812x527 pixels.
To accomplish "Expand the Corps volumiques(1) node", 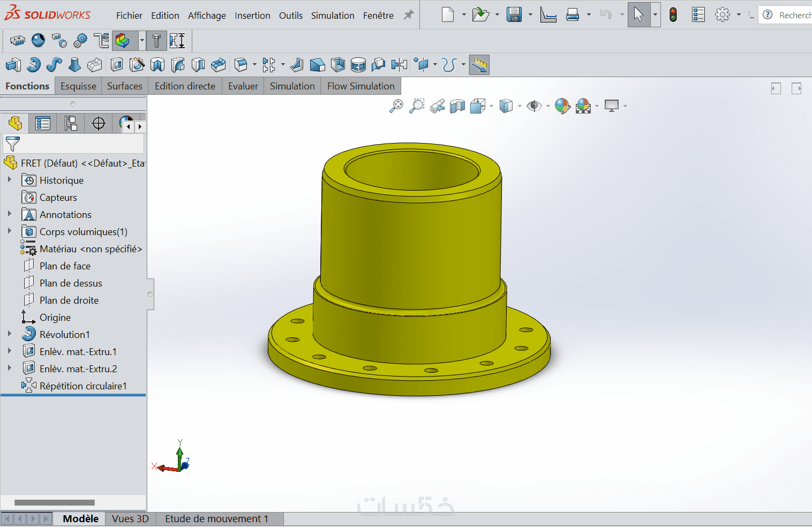I will point(10,231).
